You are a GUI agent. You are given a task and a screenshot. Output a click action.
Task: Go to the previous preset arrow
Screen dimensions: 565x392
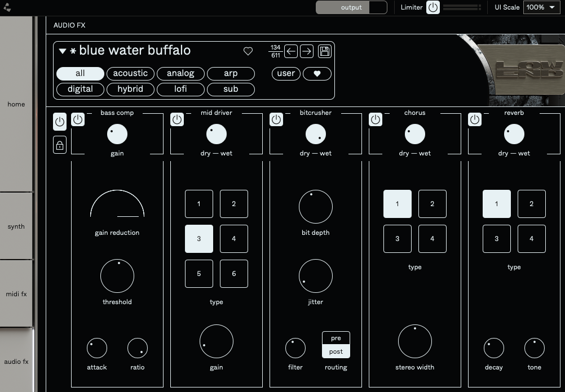tap(292, 51)
